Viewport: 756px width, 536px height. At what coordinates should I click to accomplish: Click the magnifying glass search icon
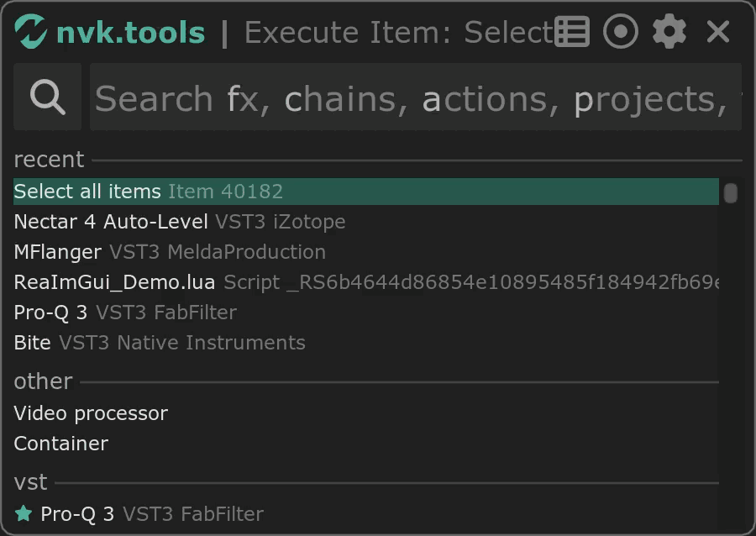tap(48, 97)
